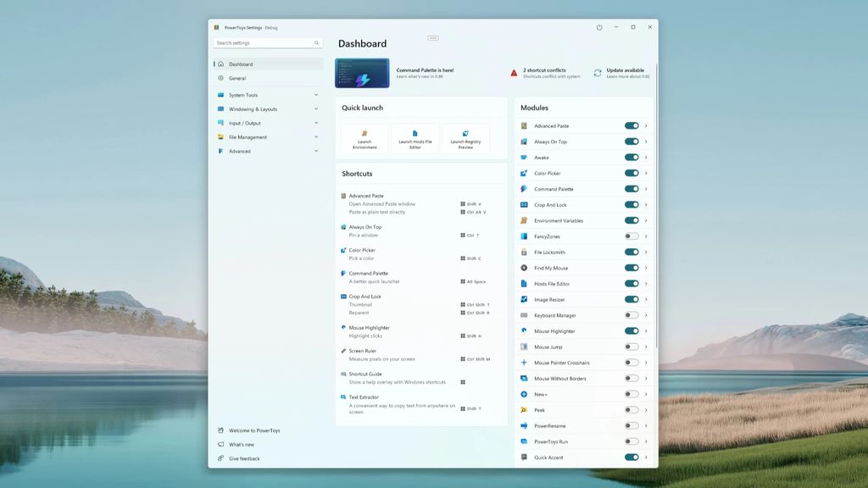Disable the Advanced Paste toggle

[632, 126]
